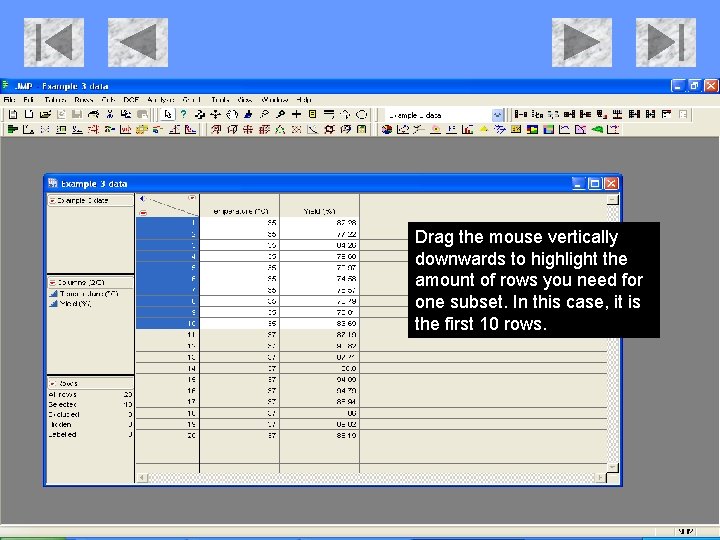Open the rows red triangle in table corner
Image resolution: width=720 pixels, height=540 pixels.
pos(143,213)
